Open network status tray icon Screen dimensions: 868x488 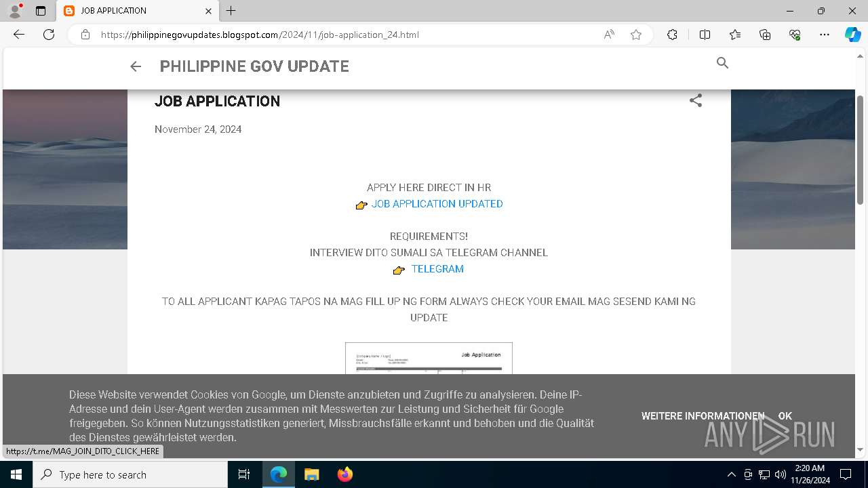(x=764, y=474)
